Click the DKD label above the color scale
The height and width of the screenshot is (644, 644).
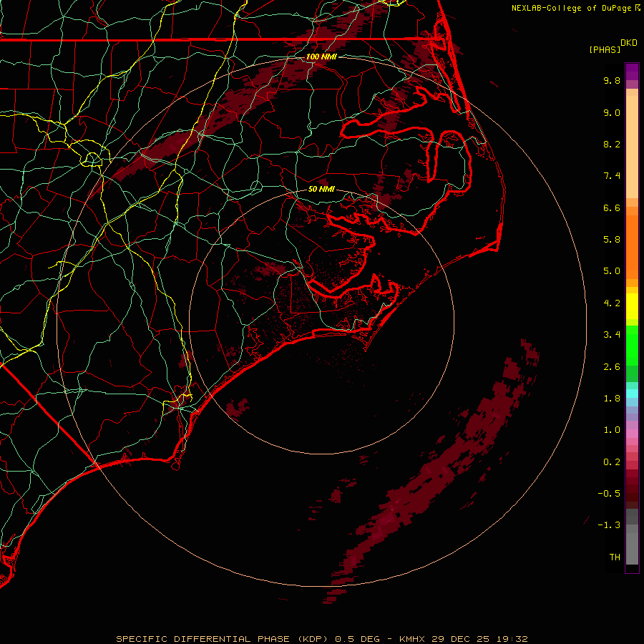(x=629, y=42)
